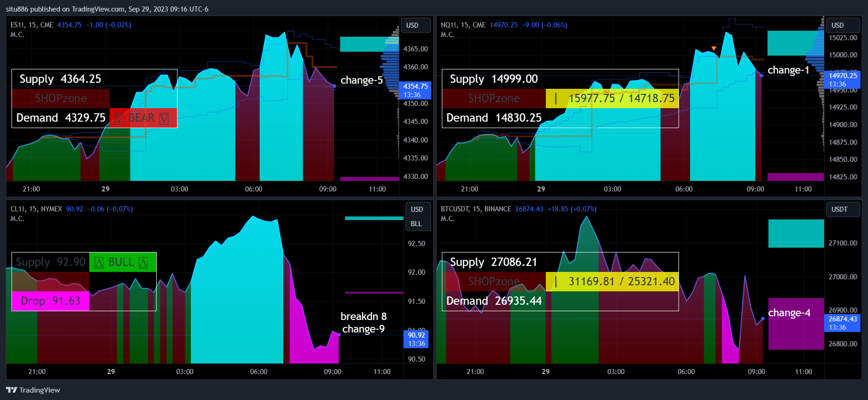Click the NQ1! last price 14970.25 in header
The height and width of the screenshot is (400, 868).
click(504, 25)
